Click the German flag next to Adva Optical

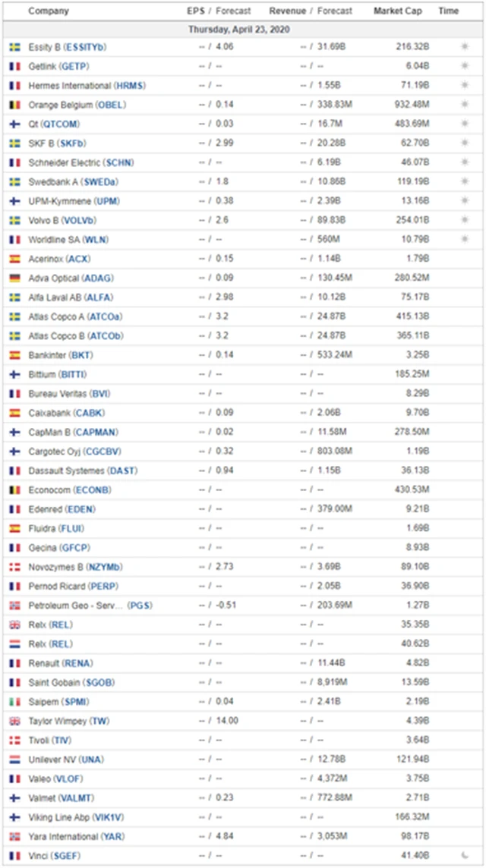pyautogui.click(x=14, y=278)
